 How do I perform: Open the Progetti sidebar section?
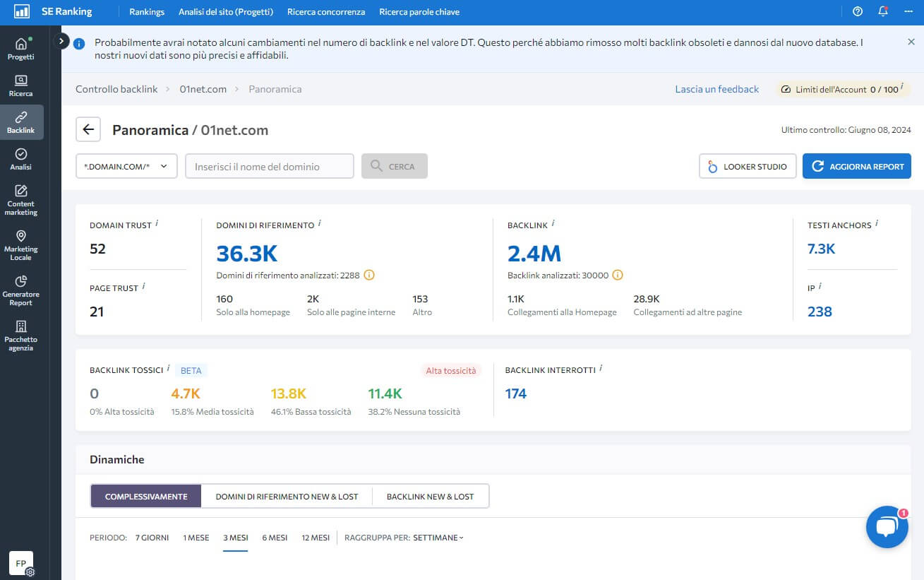coord(21,49)
